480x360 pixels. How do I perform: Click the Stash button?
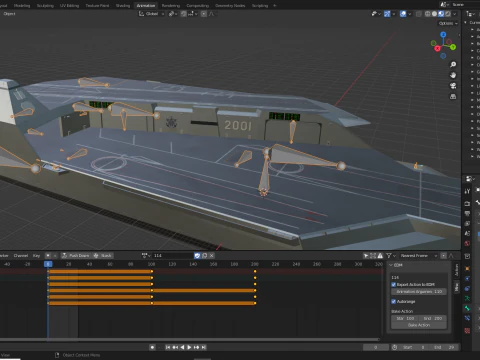point(103,256)
